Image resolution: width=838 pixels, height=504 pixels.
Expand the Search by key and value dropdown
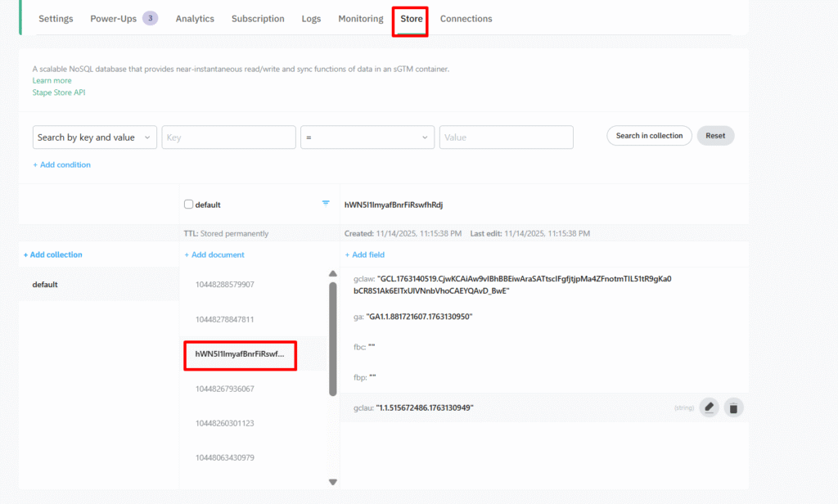tap(95, 137)
